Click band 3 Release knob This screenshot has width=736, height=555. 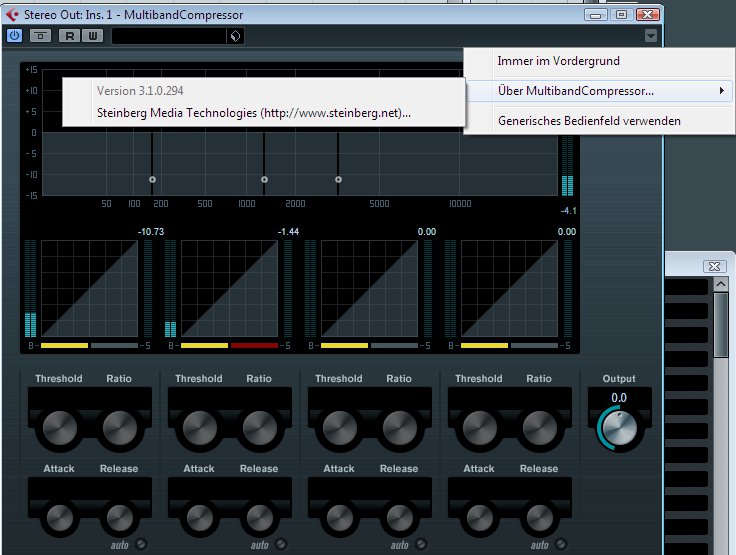[x=399, y=518]
